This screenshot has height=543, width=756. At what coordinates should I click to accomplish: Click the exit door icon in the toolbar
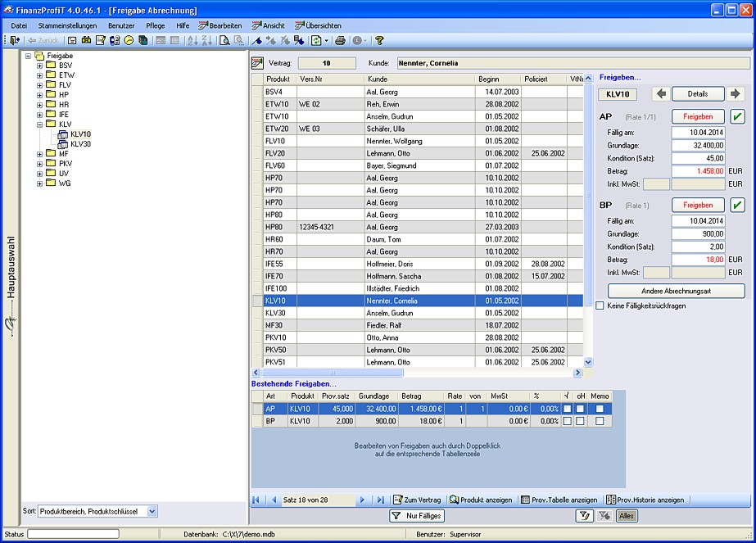click(x=15, y=40)
